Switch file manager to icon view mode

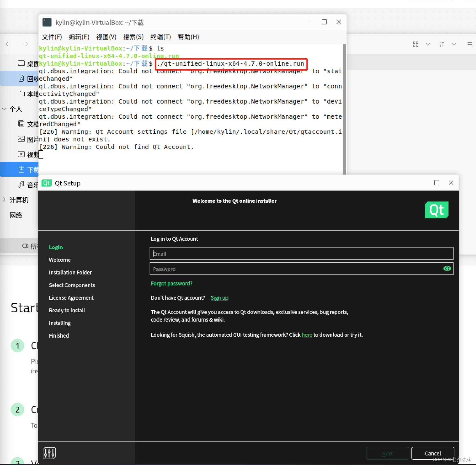(416, 44)
